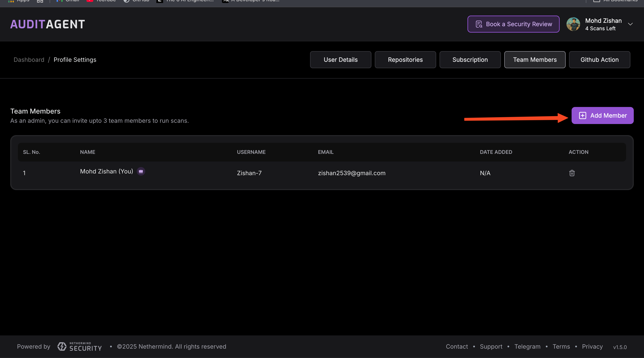Open the Telegram footer link
The height and width of the screenshot is (358, 644).
(527, 347)
